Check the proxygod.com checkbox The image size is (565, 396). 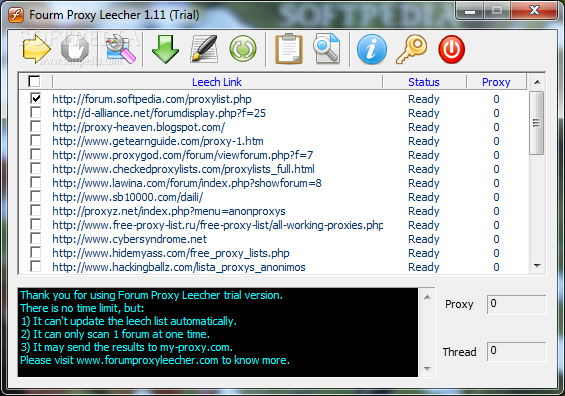coord(36,155)
